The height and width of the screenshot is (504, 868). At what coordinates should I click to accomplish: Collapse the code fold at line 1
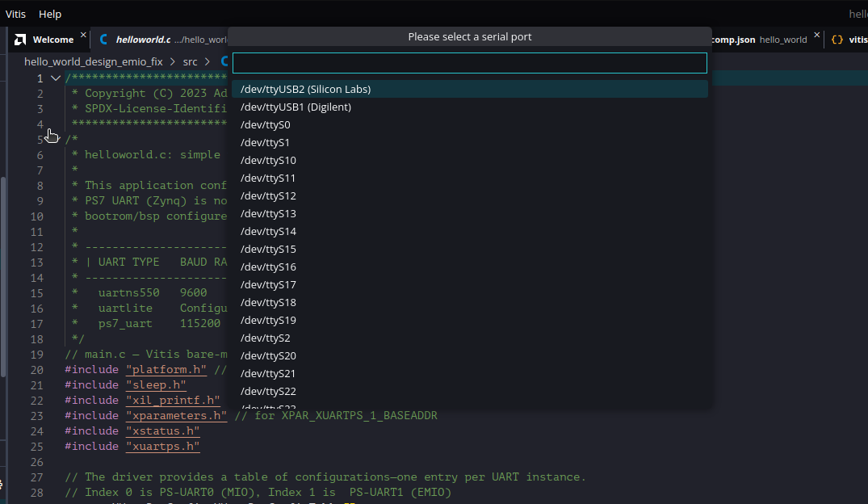[55, 78]
